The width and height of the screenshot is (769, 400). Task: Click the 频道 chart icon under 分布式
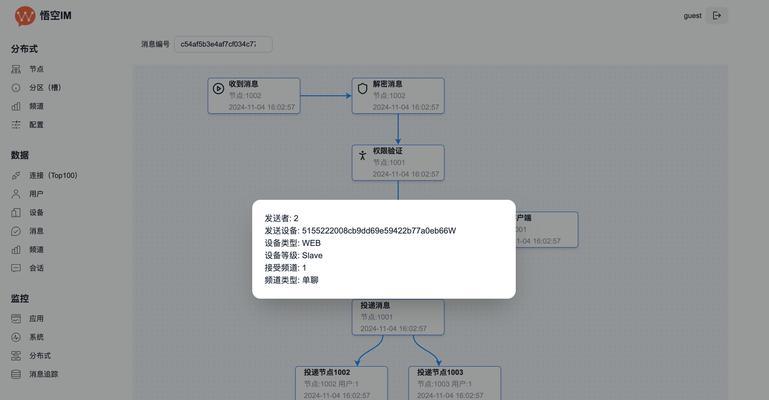click(x=16, y=106)
